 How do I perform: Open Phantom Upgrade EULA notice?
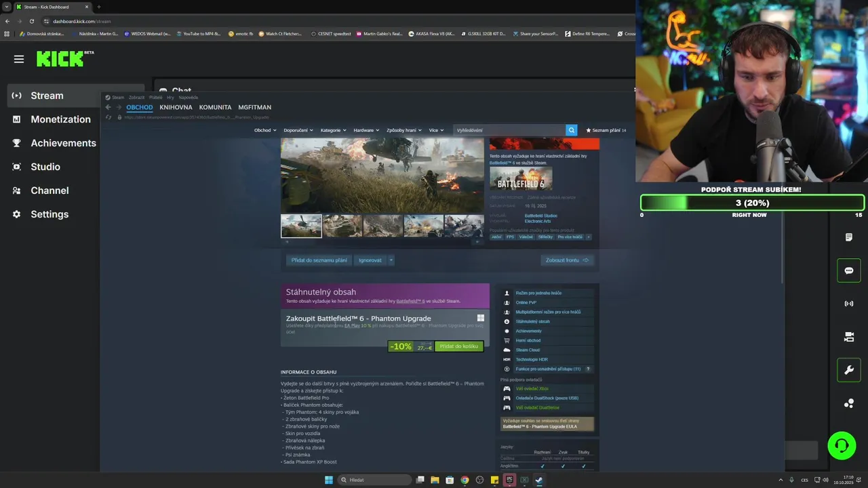pos(547,424)
